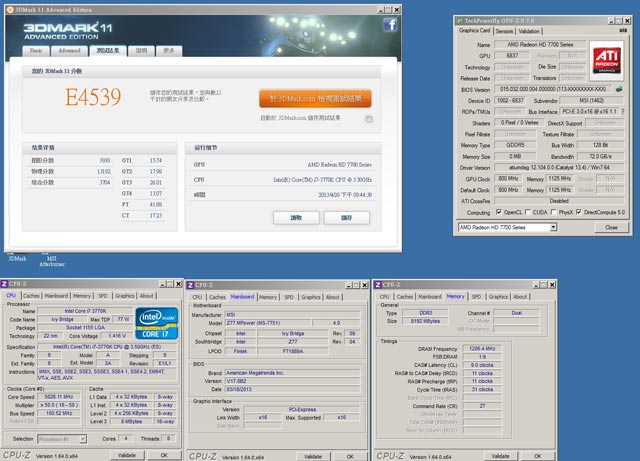Toggle the DirectCompute 5.0 checkbox

tap(579, 212)
